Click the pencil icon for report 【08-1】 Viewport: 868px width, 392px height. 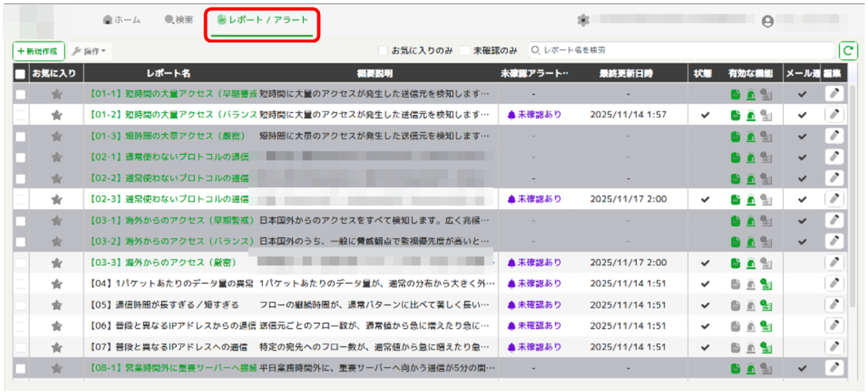tap(834, 367)
